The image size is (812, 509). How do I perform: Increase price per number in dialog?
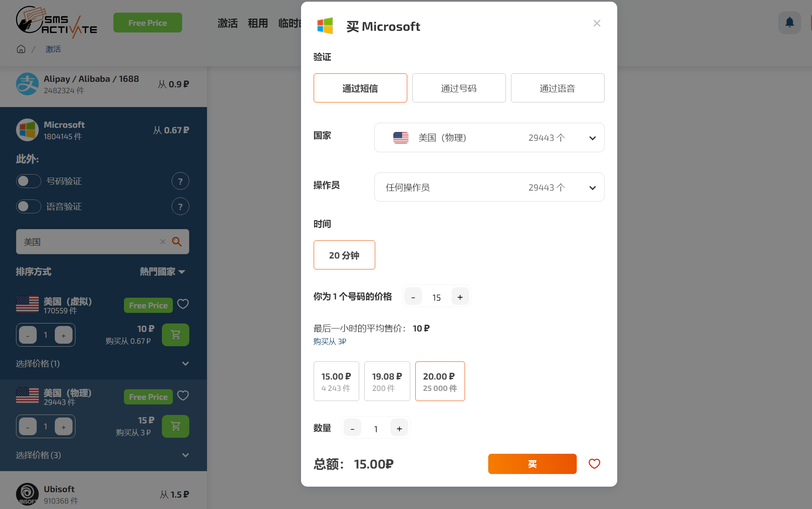pyautogui.click(x=460, y=297)
